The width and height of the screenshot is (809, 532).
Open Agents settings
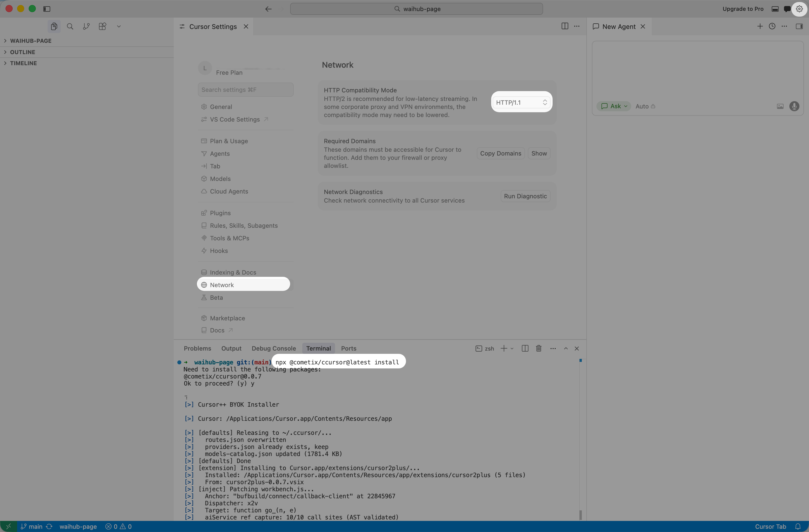tap(245, 154)
